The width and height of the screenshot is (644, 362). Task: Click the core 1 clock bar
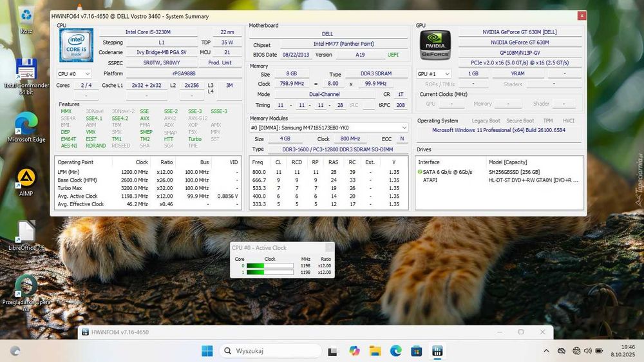coord(270,272)
